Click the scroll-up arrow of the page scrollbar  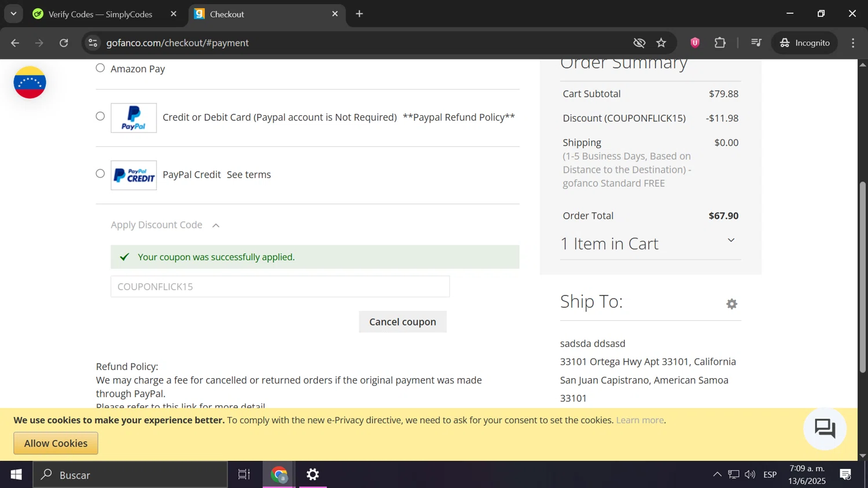(x=862, y=64)
